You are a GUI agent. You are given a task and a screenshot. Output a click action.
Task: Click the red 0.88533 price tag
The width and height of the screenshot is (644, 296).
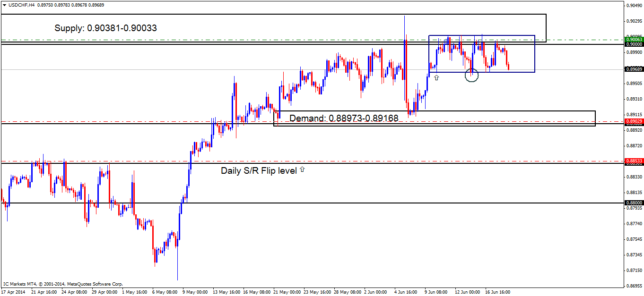(x=634, y=161)
